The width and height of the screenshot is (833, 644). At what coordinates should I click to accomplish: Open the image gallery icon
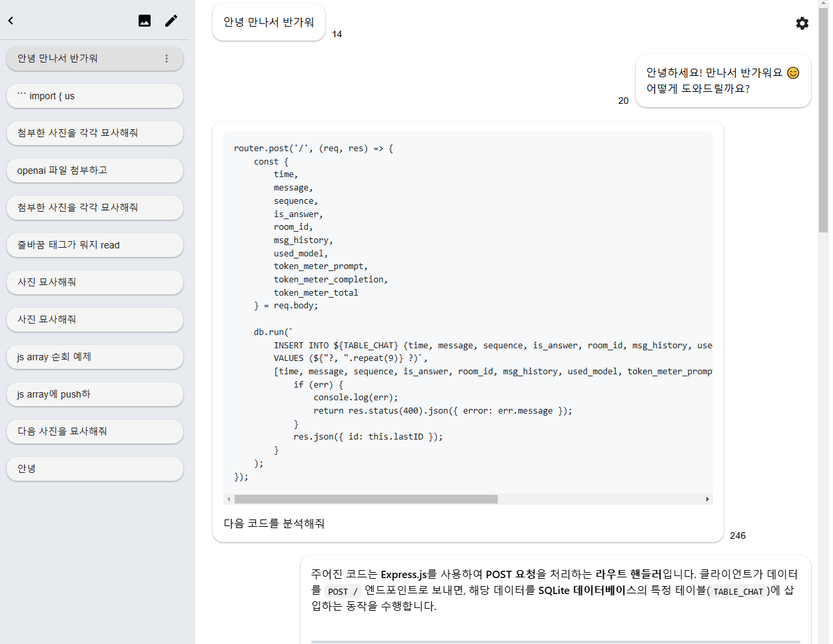coord(145,21)
